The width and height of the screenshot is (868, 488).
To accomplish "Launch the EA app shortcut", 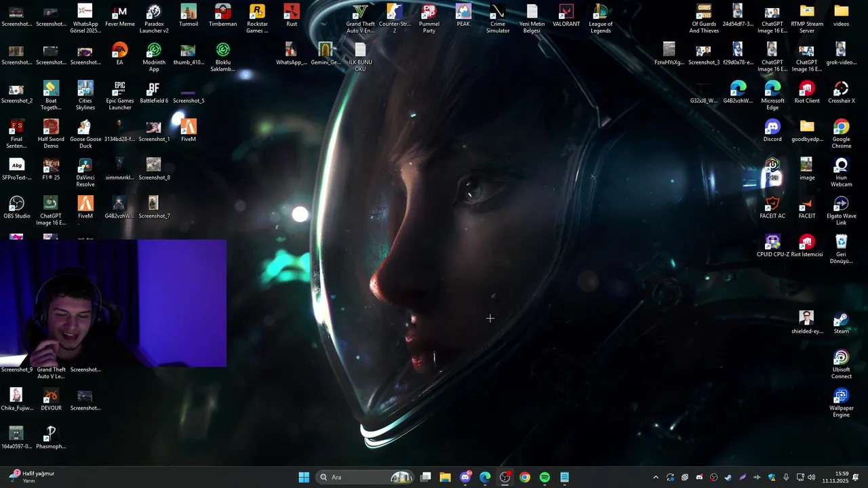I will (x=119, y=54).
